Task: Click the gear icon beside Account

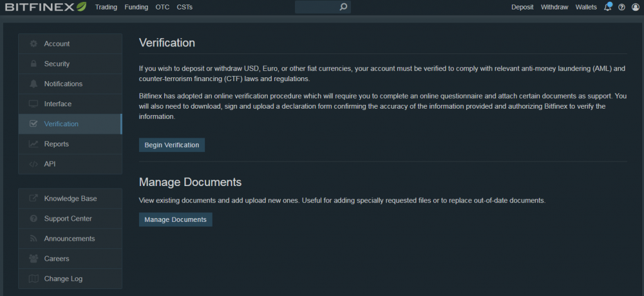Action: pyautogui.click(x=34, y=43)
